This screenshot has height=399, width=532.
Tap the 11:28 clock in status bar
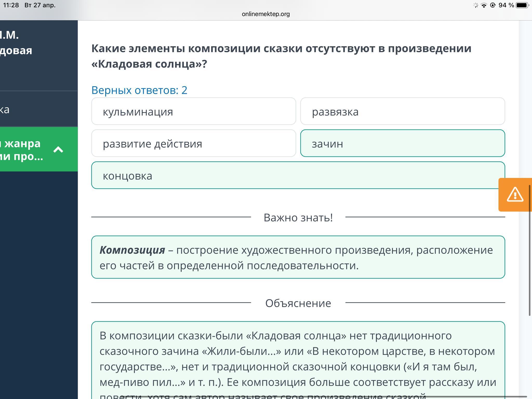coord(11,5)
